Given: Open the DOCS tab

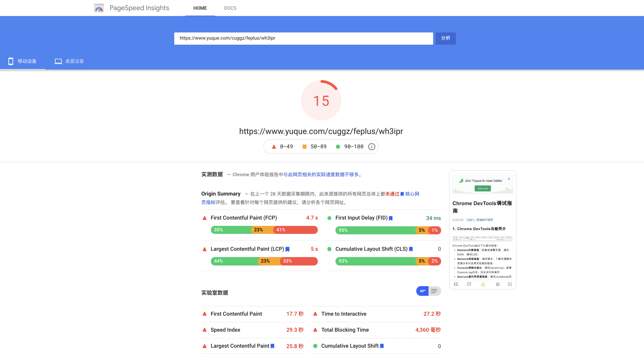Looking at the screenshot, I should coord(230,8).
